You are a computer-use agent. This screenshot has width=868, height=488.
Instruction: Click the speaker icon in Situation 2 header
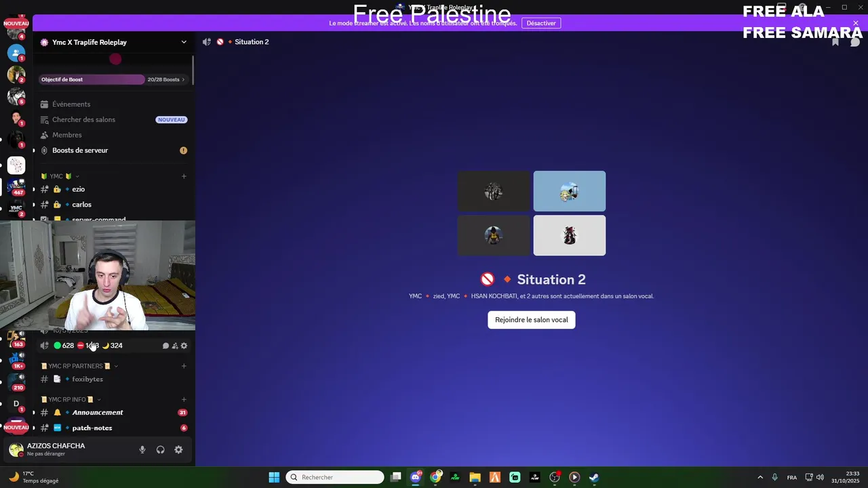pos(207,42)
